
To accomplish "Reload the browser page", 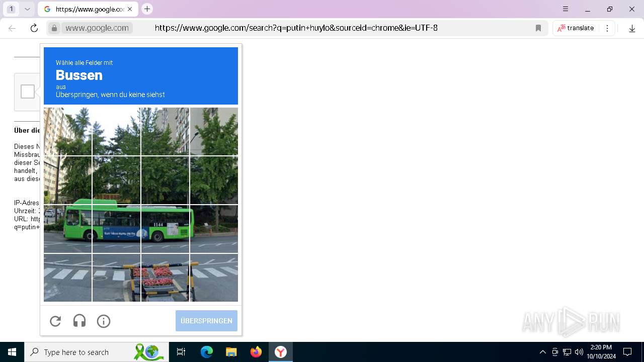I will [x=34, y=28].
